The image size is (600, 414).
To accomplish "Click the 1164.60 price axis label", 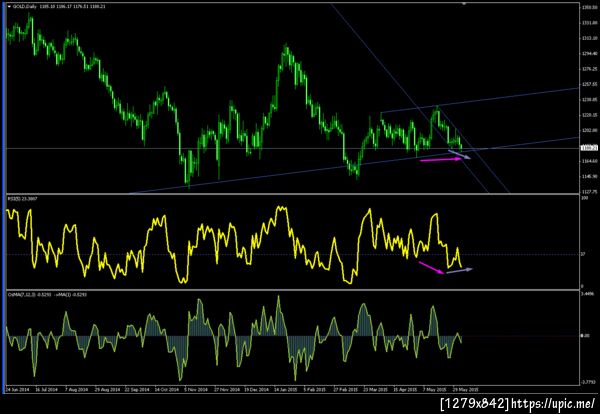I will click(x=589, y=161).
